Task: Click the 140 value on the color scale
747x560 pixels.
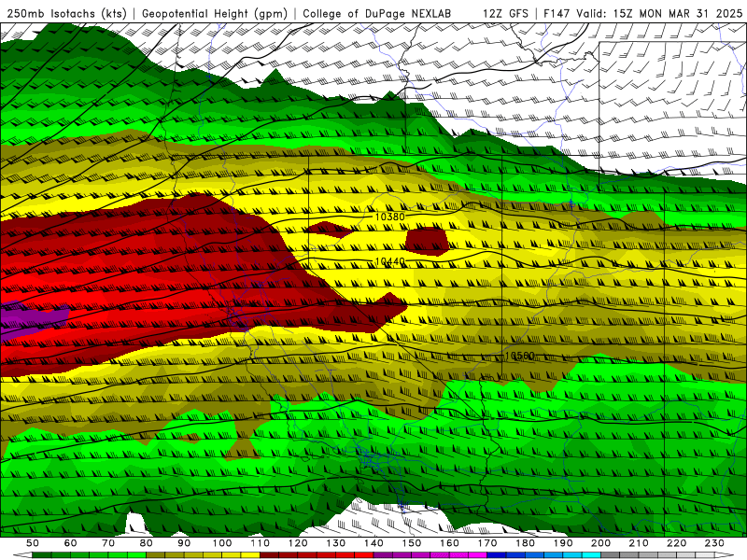Action: click(x=373, y=543)
